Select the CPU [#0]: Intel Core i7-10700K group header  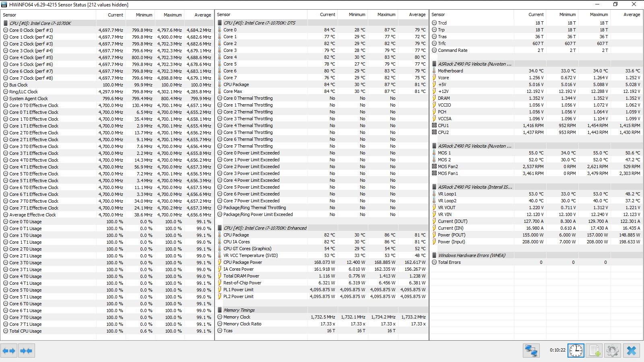tap(107, 23)
